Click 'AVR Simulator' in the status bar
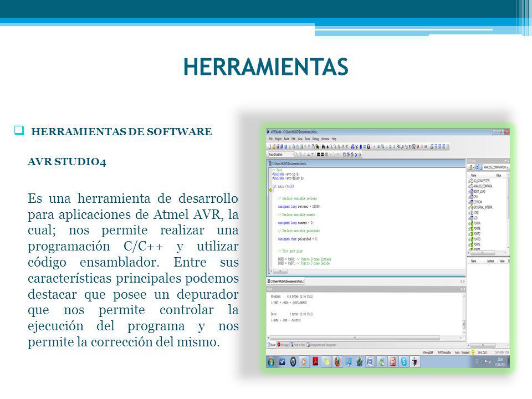532x399 pixels. coord(444,352)
